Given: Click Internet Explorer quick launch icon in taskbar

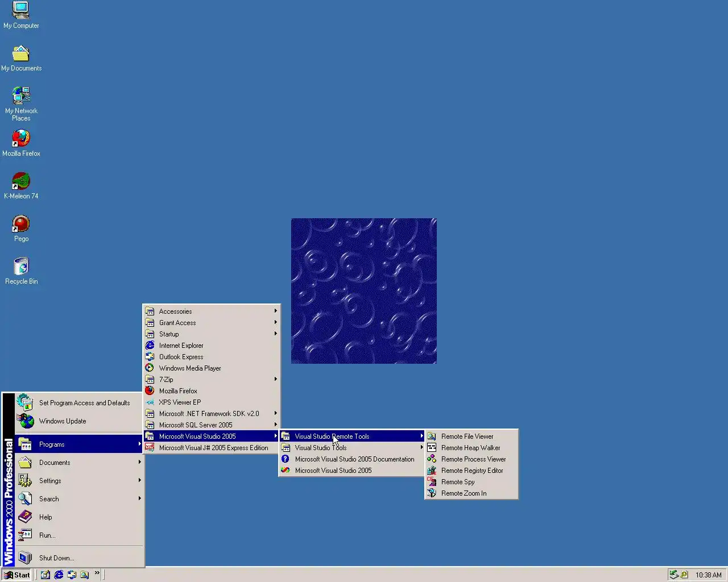Looking at the screenshot, I should pos(59,575).
